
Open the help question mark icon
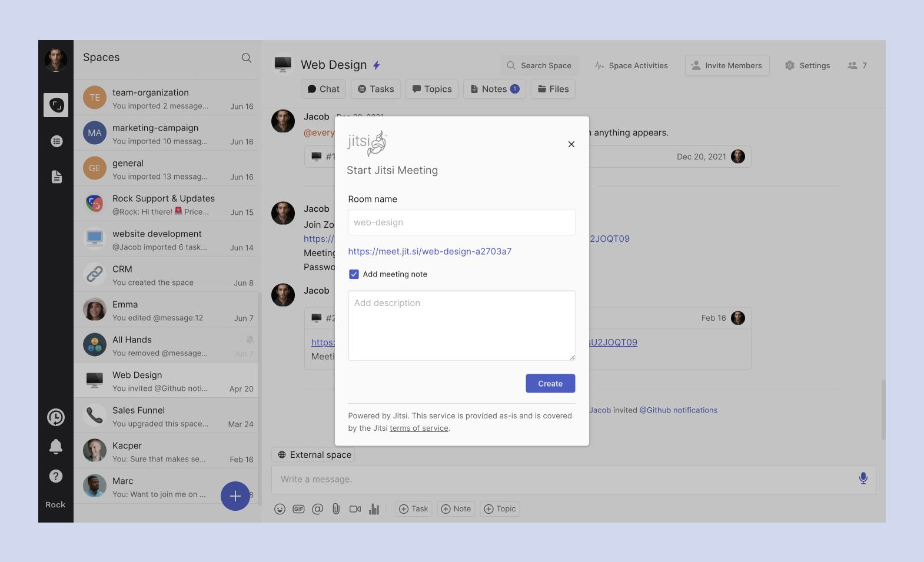(56, 476)
